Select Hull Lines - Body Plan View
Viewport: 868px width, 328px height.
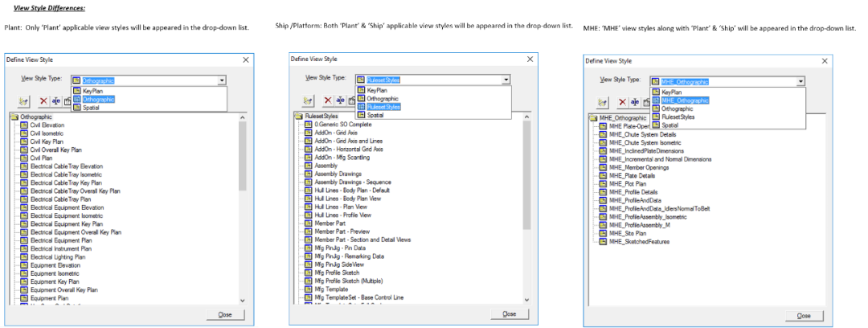(x=348, y=199)
